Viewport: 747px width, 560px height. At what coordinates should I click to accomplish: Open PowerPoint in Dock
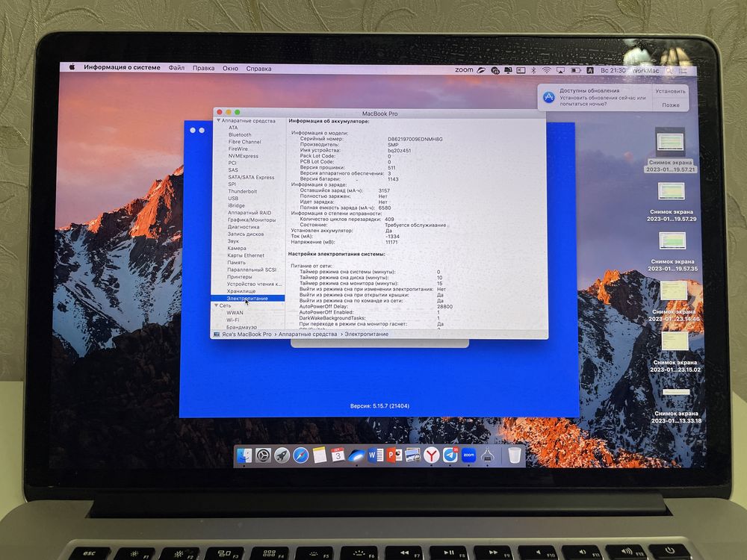point(394,455)
